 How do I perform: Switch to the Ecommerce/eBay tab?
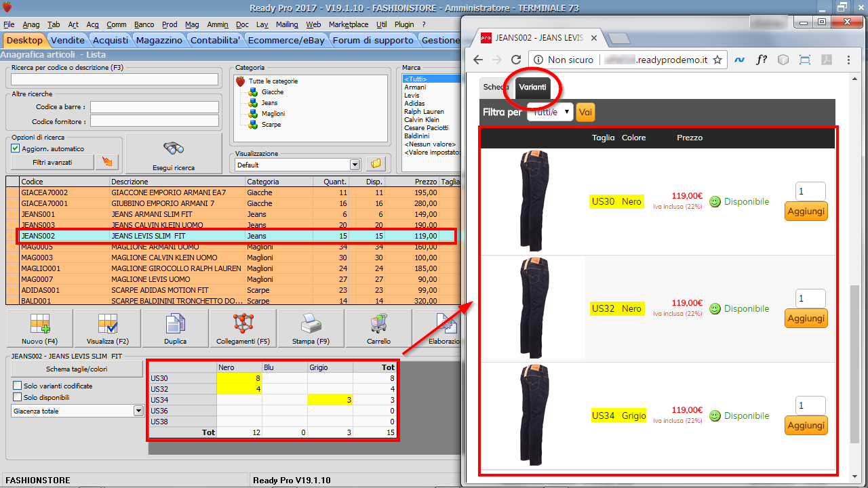tap(286, 40)
